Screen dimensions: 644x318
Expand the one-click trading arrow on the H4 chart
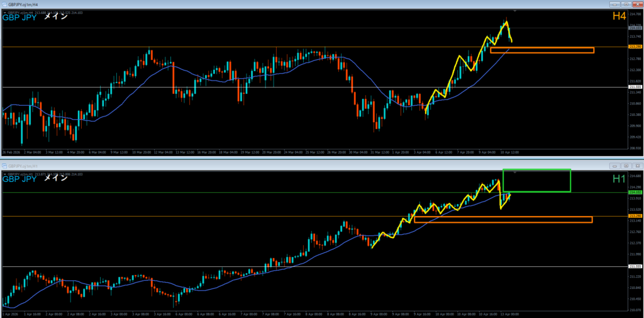pos(4,11)
